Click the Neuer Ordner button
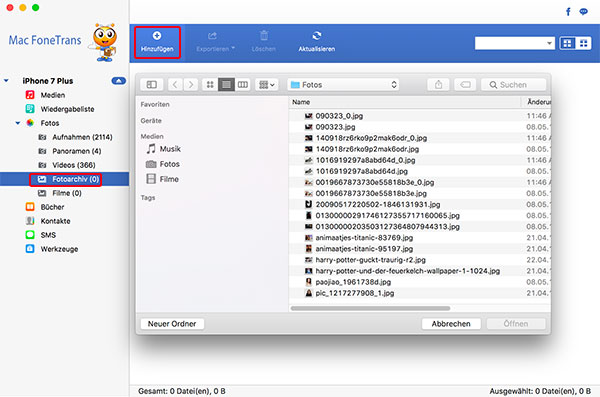The image size is (600, 397). point(172,324)
